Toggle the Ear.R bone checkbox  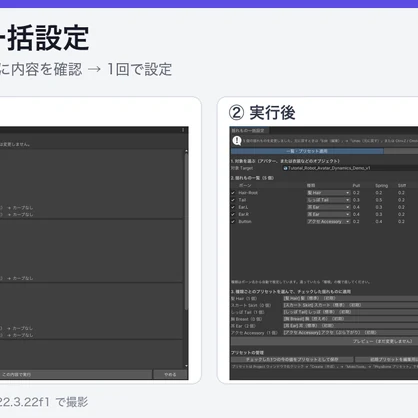(x=233, y=214)
